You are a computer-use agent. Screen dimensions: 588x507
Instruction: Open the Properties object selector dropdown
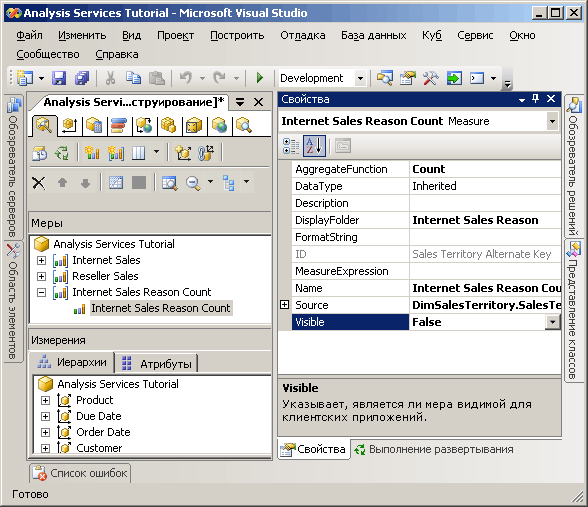552,121
